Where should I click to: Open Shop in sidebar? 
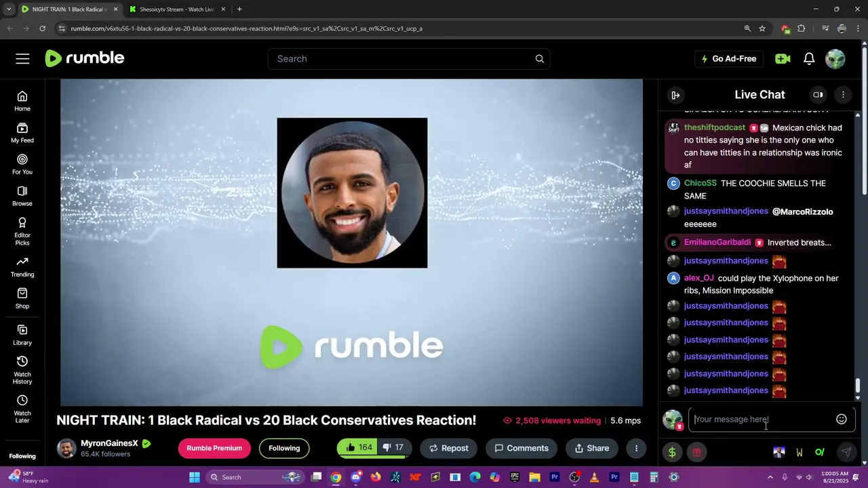pyautogui.click(x=22, y=299)
